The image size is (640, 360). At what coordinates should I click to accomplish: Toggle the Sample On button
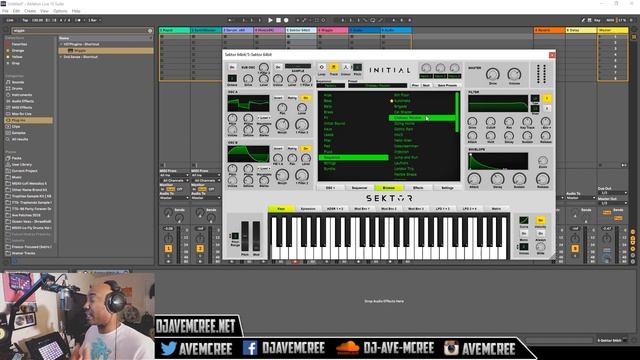coord(278,67)
